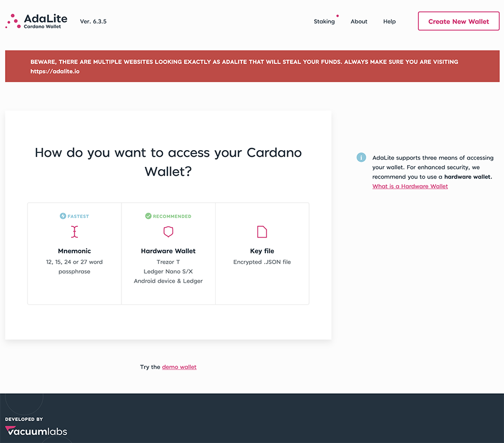
Task: Open the About page
Action: pyautogui.click(x=359, y=21)
